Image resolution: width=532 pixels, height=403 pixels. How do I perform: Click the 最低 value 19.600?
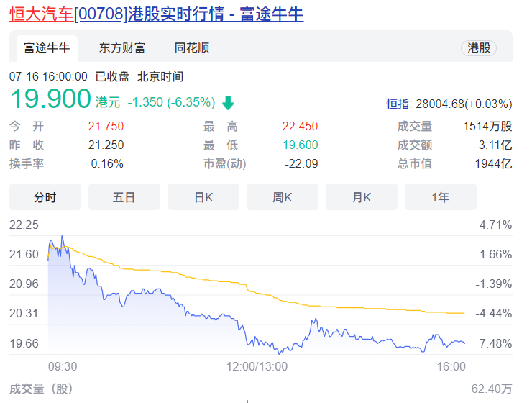click(301, 145)
